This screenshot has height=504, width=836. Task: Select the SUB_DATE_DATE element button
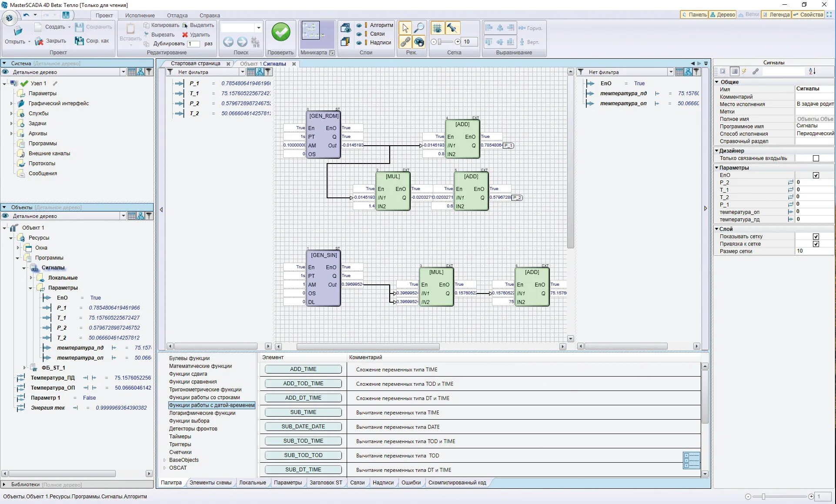click(303, 427)
